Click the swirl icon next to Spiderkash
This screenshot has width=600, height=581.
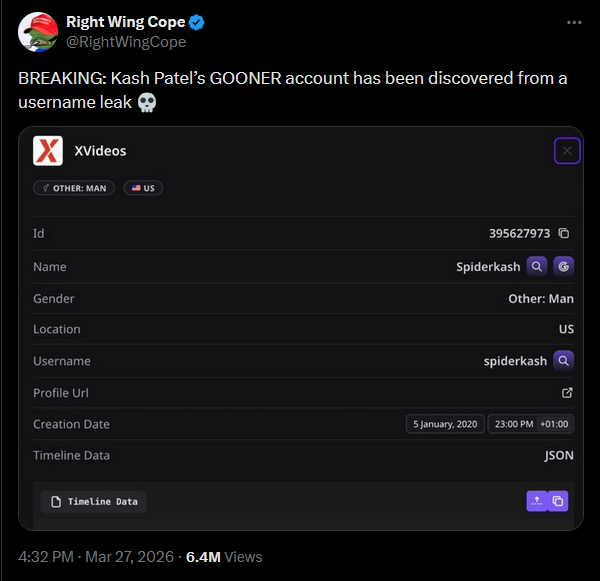click(x=564, y=267)
